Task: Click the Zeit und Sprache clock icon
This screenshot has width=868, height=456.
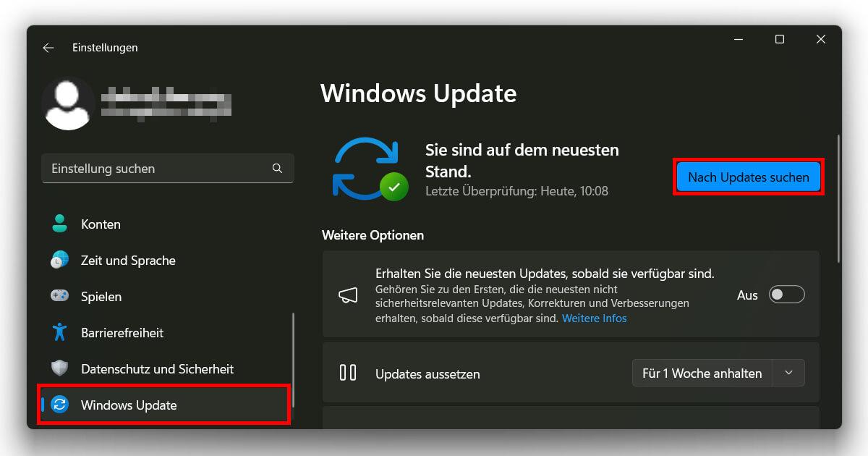Action: pyautogui.click(x=59, y=260)
